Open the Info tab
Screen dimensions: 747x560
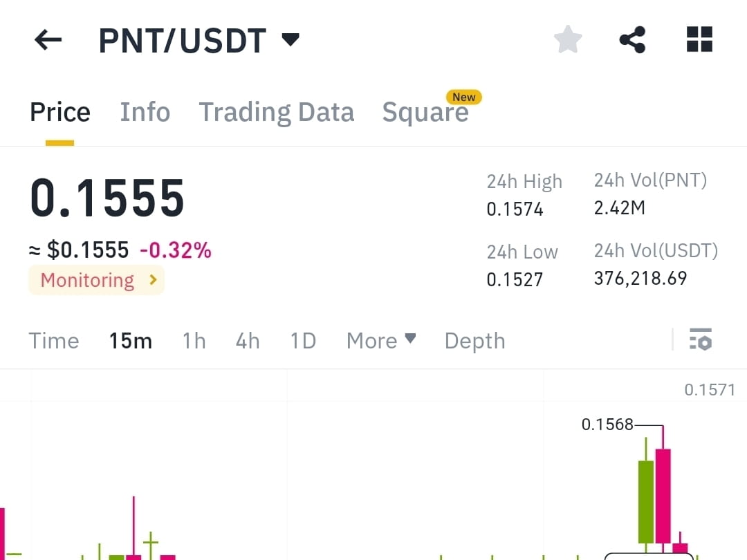(x=145, y=111)
